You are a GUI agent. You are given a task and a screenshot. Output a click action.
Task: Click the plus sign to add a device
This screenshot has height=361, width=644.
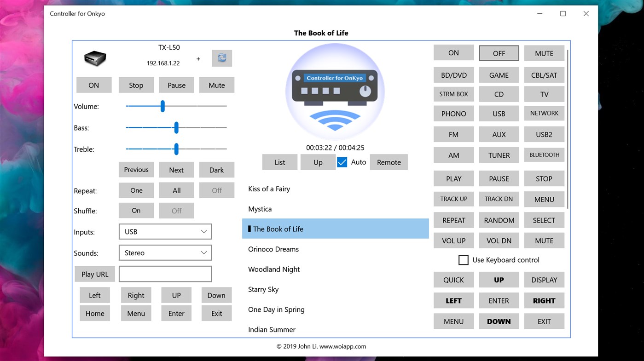tap(198, 59)
